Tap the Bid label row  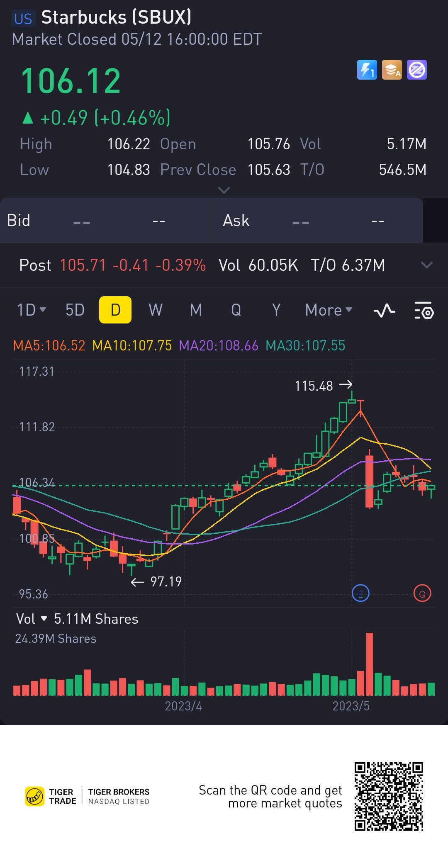click(19, 220)
